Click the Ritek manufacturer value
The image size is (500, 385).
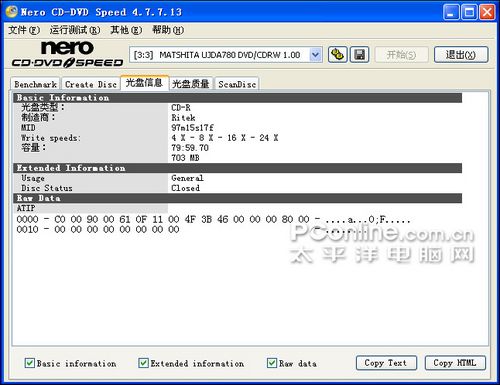click(x=183, y=118)
